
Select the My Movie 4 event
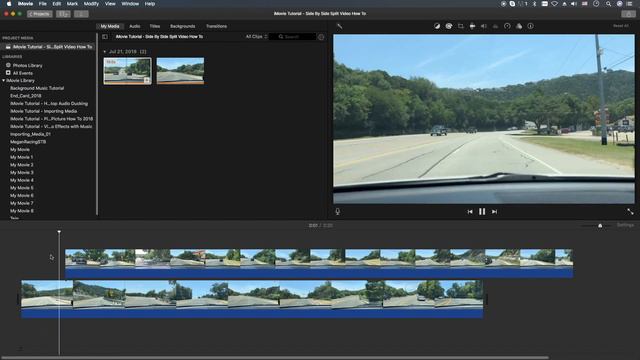pyautogui.click(x=22, y=180)
